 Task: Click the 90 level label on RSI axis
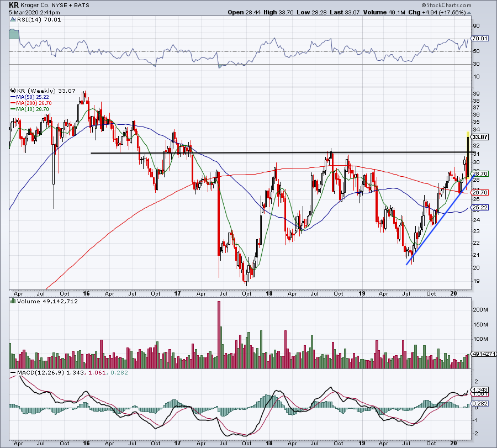[x=477, y=26]
